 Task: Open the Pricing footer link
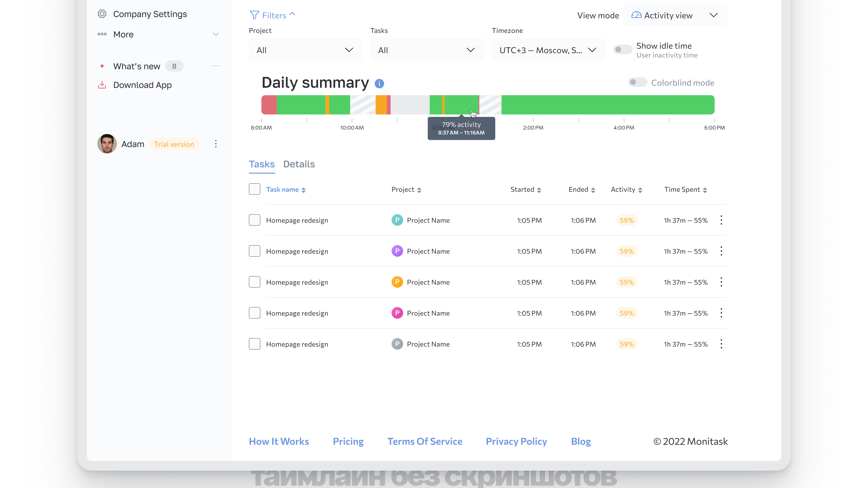coord(348,442)
